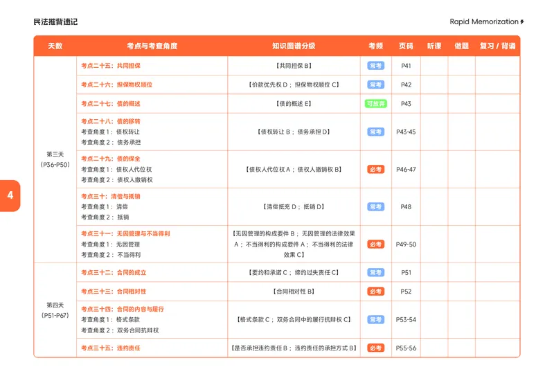This screenshot has height=392, width=554.
Task: Open 考点三十一:无因管理与不当得利
Action: coord(125,233)
